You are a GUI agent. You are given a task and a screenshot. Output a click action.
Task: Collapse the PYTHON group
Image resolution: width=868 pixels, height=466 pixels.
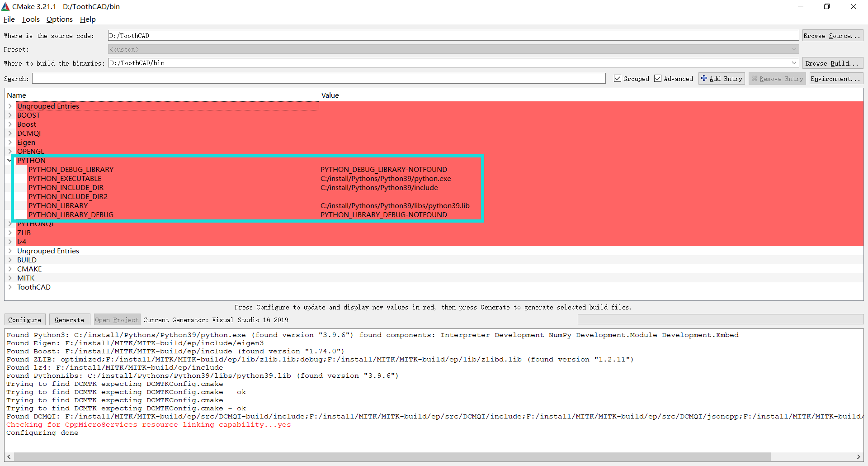point(10,160)
